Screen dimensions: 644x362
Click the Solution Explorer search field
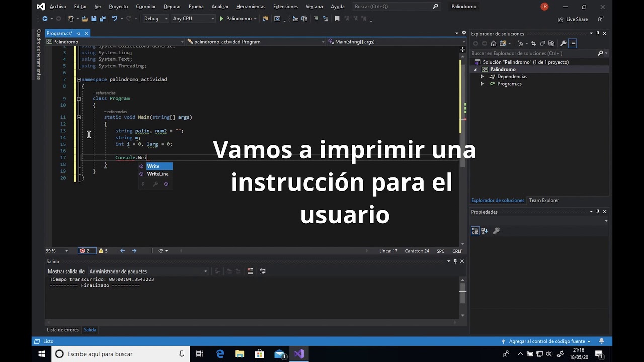click(x=539, y=53)
